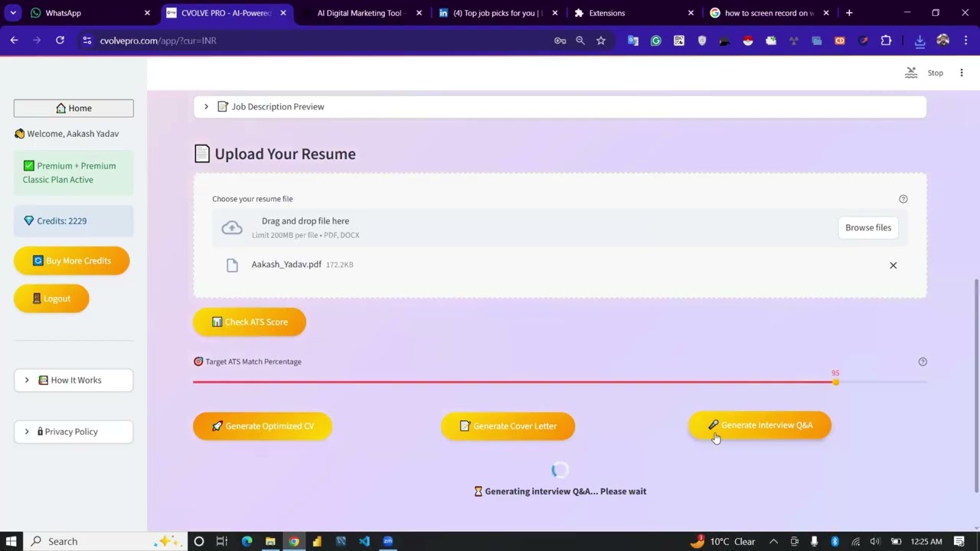Open Visual Studio Code from the taskbar

coord(364,541)
